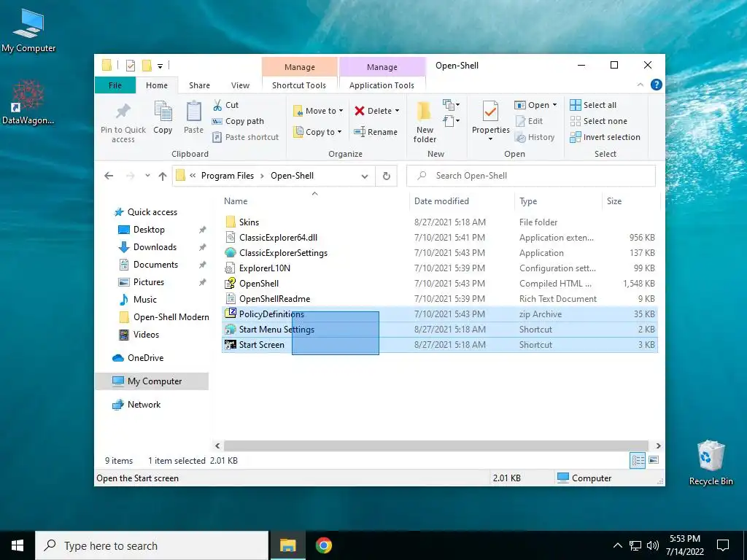Open the Customize Quick Access Toolbar arrow
Viewport: 747px width, 560px height.
pos(160,66)
